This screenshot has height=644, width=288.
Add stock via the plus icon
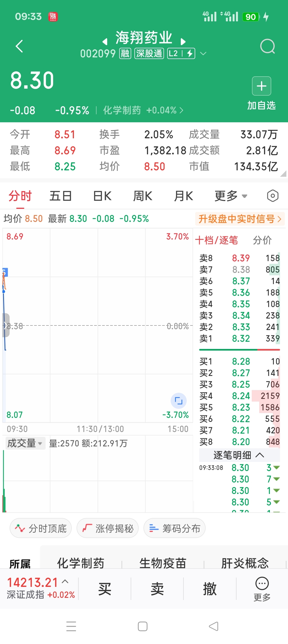(262, 86)
